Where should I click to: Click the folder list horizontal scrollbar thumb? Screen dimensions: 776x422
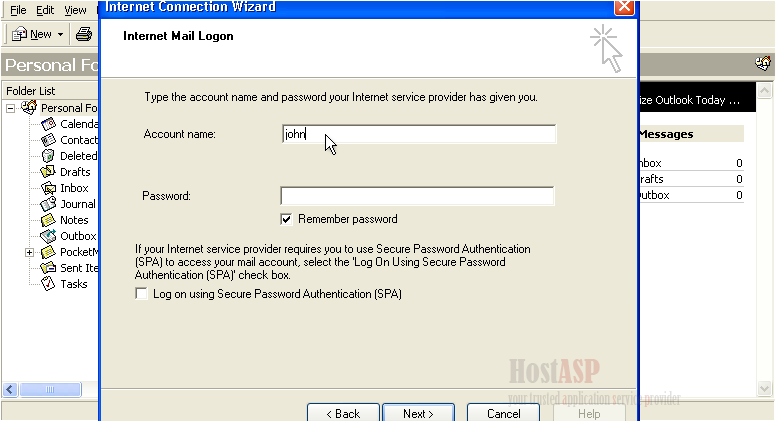click(x=50, y=389)
